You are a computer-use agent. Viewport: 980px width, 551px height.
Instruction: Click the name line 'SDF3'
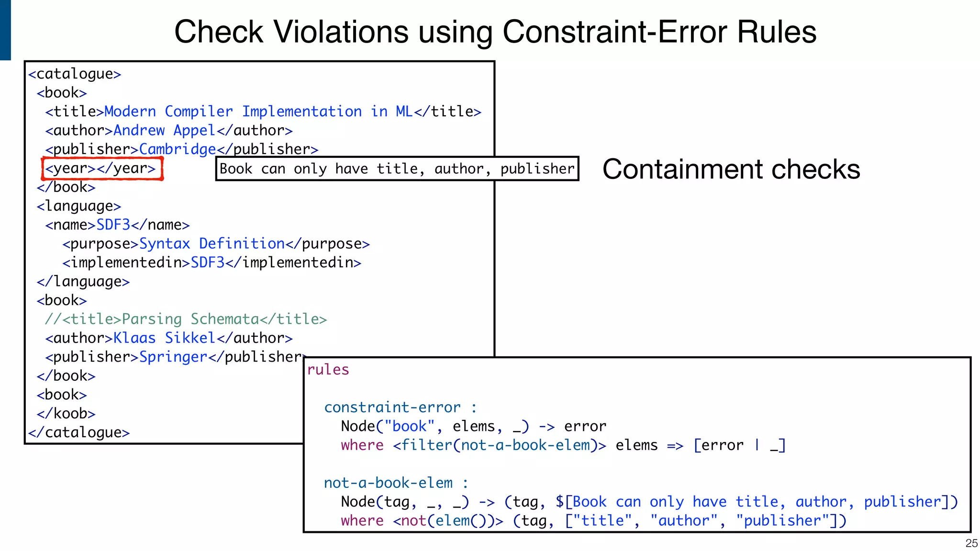point(117,225)
